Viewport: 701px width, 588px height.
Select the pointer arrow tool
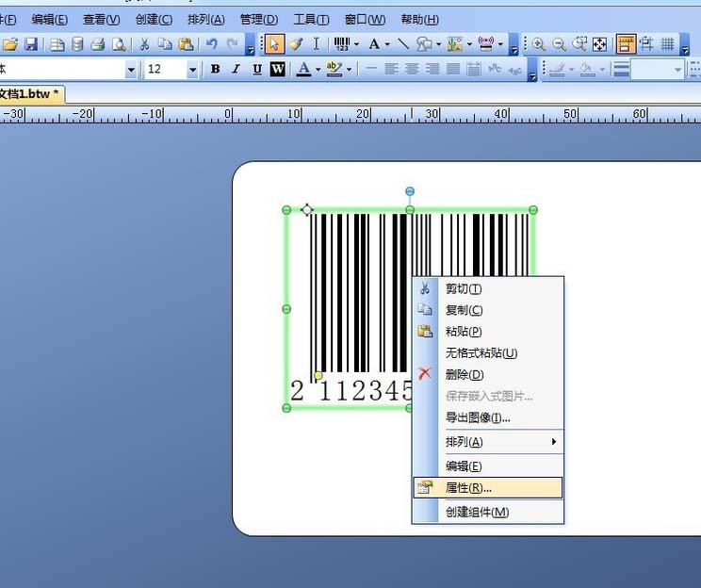pos(274,44)
